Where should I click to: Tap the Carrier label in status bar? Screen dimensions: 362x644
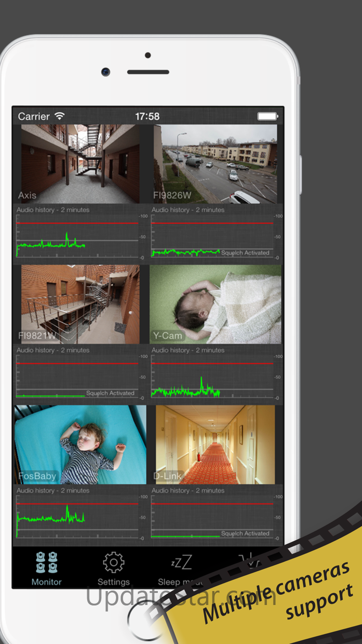34,117
